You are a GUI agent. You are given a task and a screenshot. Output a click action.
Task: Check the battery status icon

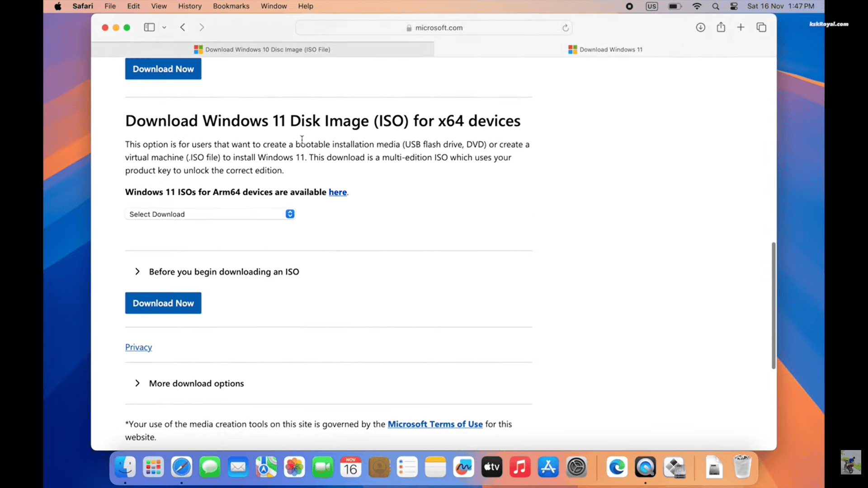tap(675, 6)
